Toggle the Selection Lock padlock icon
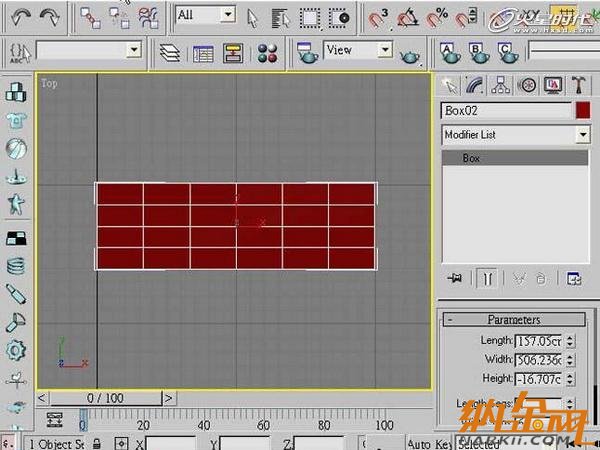 (x=97, y=443)
